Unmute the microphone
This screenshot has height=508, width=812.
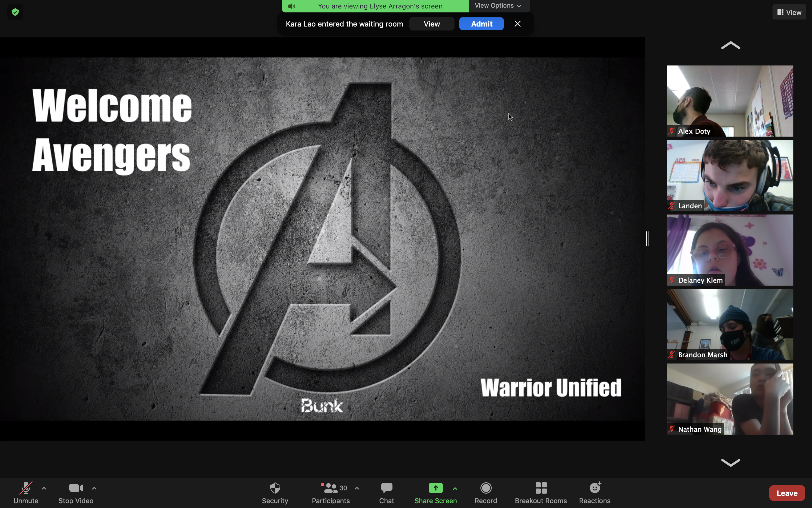coord(26,492)
